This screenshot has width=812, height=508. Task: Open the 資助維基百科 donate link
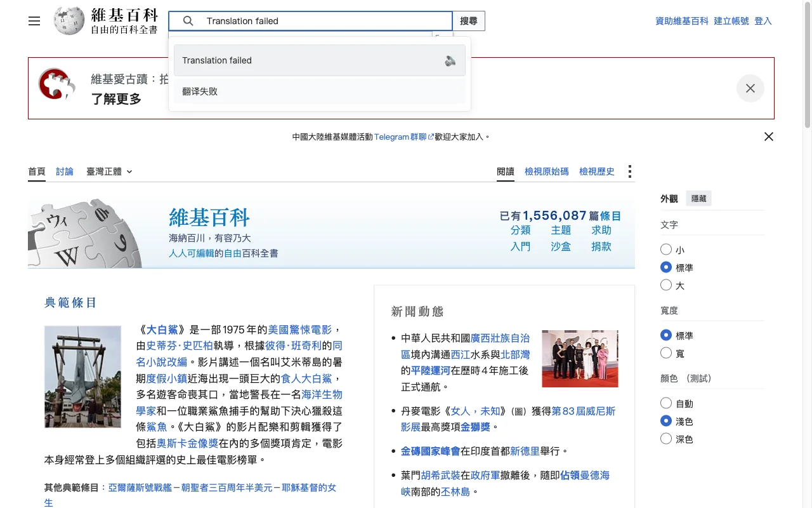coord(682,21)
